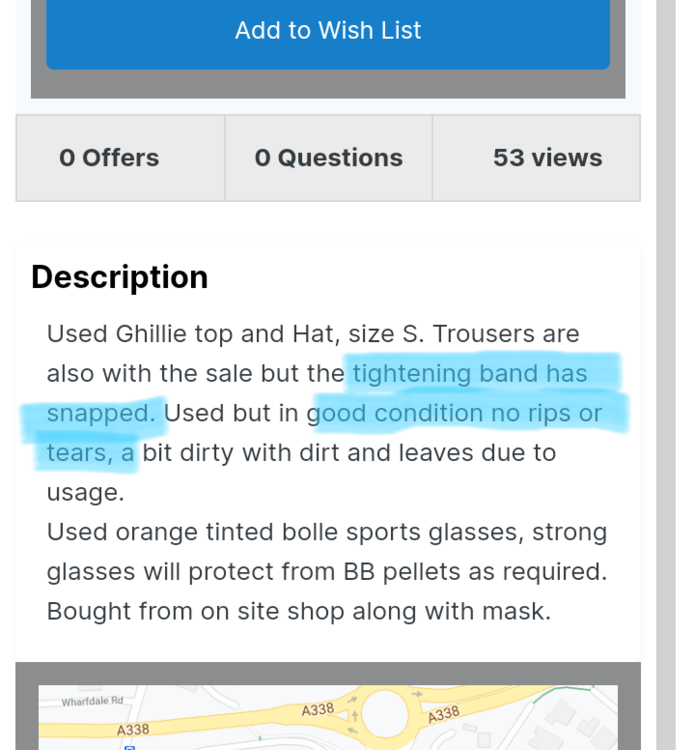Click the leftmost A338 road label
The width and height of the screenshot is (695, 750).
coord(133,731)
